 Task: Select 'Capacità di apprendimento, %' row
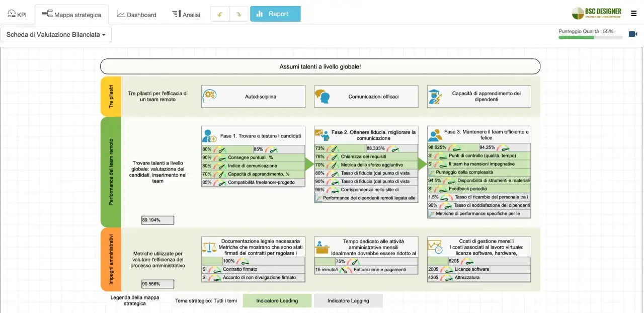[x=253, y=174]
